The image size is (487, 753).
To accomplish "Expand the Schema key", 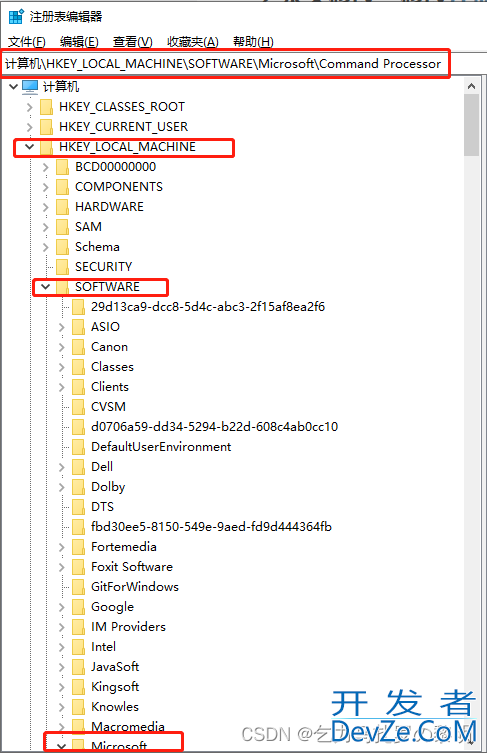I will pos(46,247).
